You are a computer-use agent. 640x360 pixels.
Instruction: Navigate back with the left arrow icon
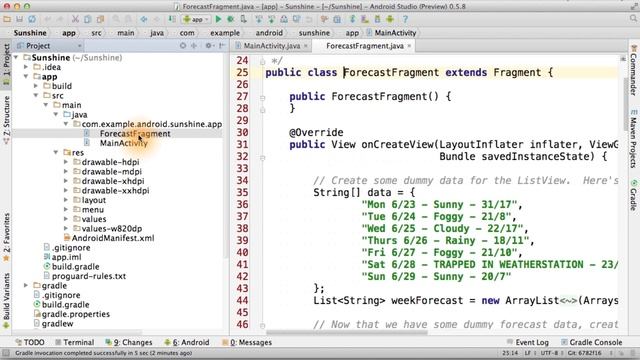[x=144, y=19]
